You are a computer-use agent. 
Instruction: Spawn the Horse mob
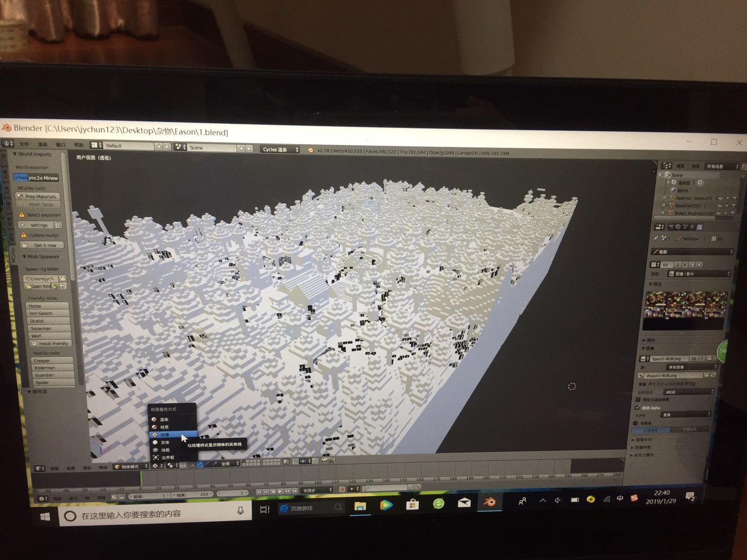pos(47,306)
